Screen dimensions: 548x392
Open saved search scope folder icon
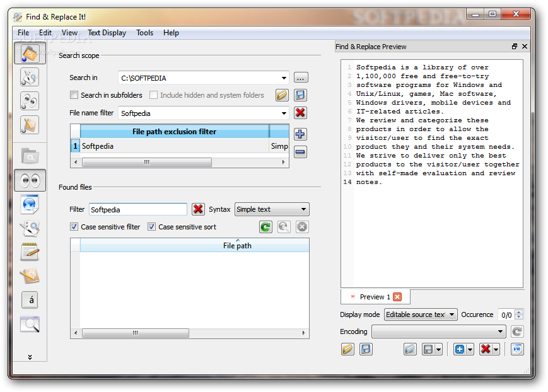pyautogui.click(x=282, y=95)
